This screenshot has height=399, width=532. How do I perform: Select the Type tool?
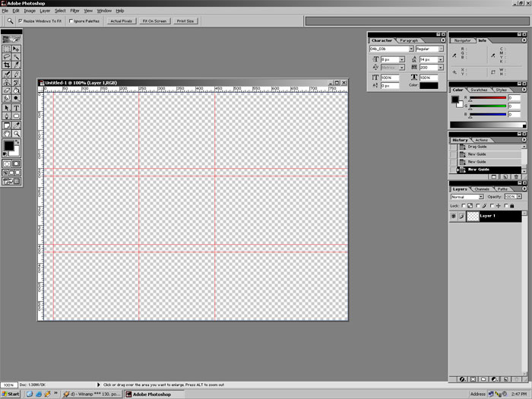tap(16, 107)
